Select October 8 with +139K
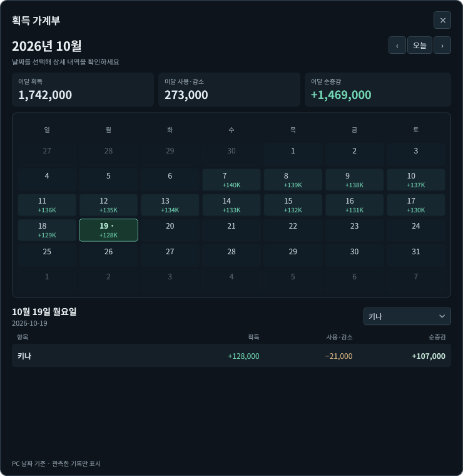Viewport: 463px width, 476px height. 293,180
